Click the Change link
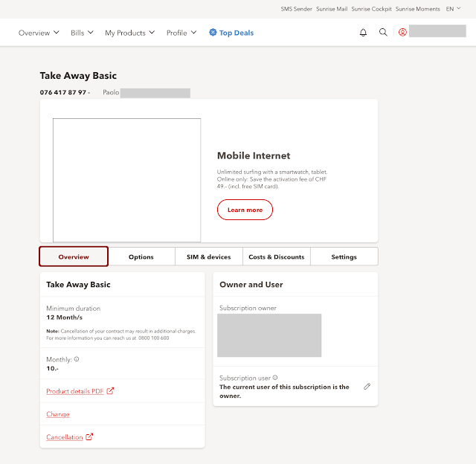 click(x=58, y=414)
